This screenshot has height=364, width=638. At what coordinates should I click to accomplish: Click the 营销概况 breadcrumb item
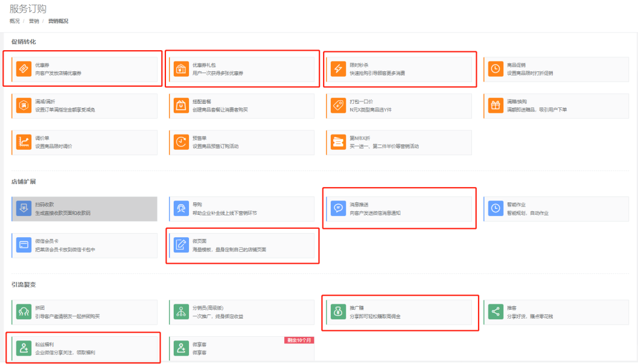pyautogui.click(x=58, y=21)
